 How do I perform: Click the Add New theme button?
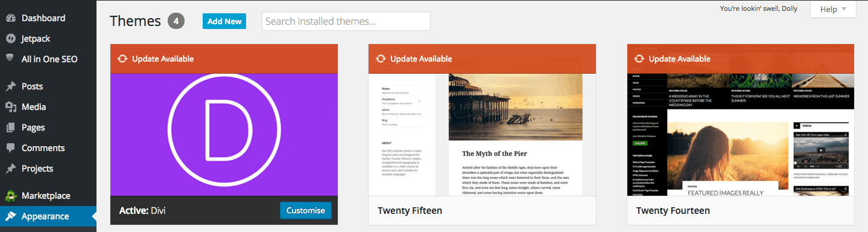click(x=224, y=21)
